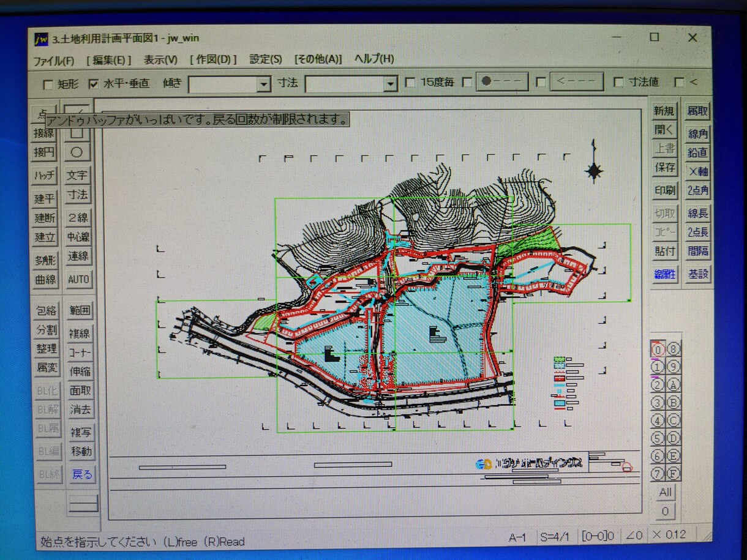747x560 pixels.
Task: Select layer F button
Action: (673, 474)
